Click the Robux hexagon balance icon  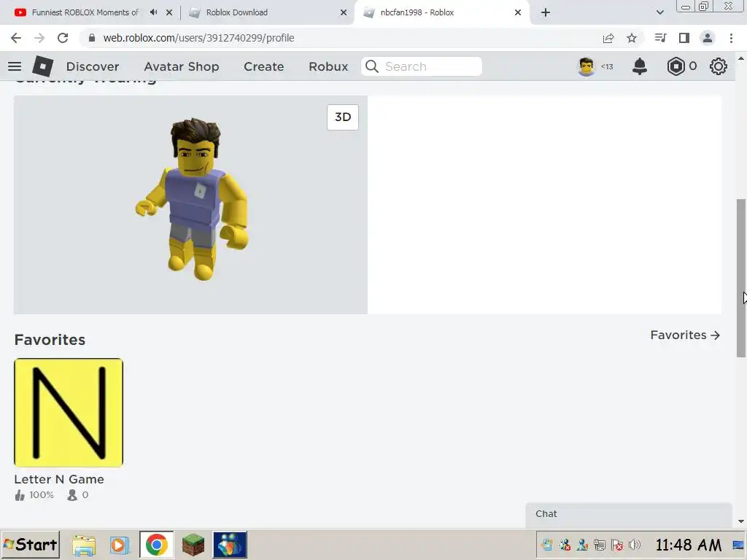tap(676, 66)
